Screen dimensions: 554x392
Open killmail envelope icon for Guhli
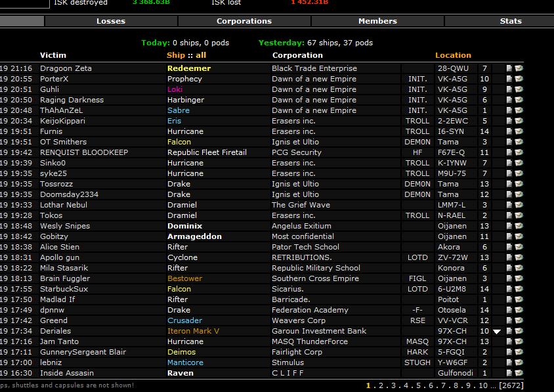[519, 89]
